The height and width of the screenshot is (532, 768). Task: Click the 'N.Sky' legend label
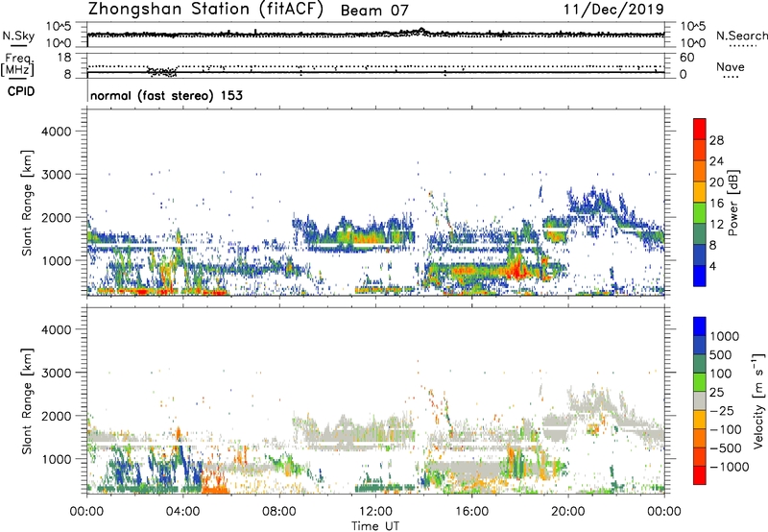pyautogui.click(x=18, y=36)
